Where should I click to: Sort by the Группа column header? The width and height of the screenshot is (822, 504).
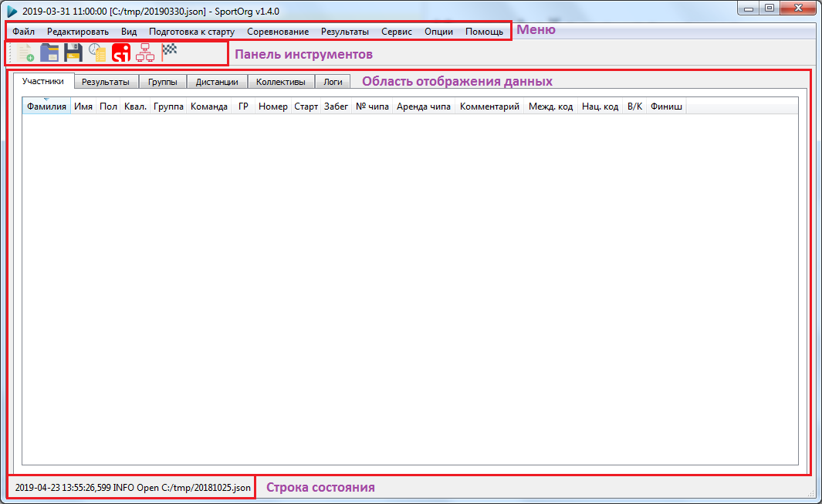(168, 107)
